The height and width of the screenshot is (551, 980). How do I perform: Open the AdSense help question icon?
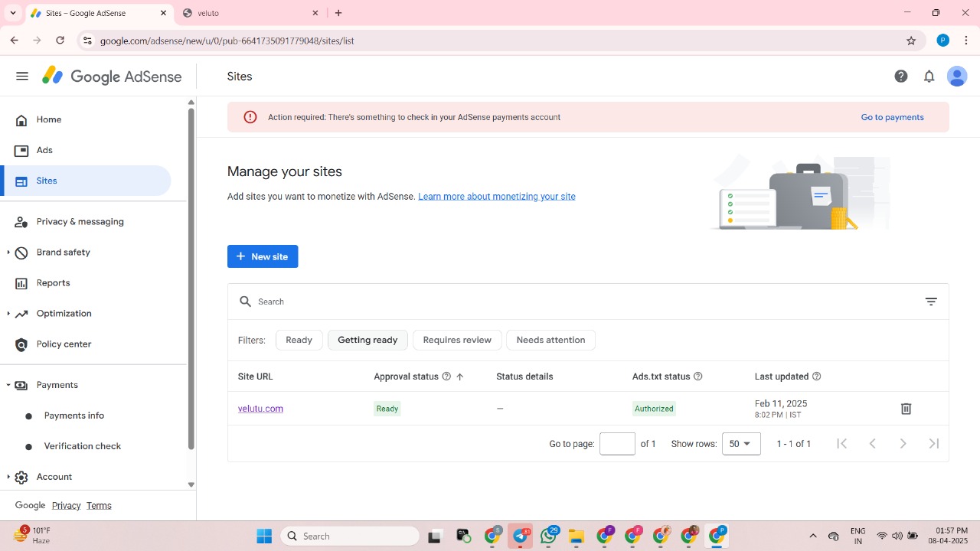[x=901, y=77]
